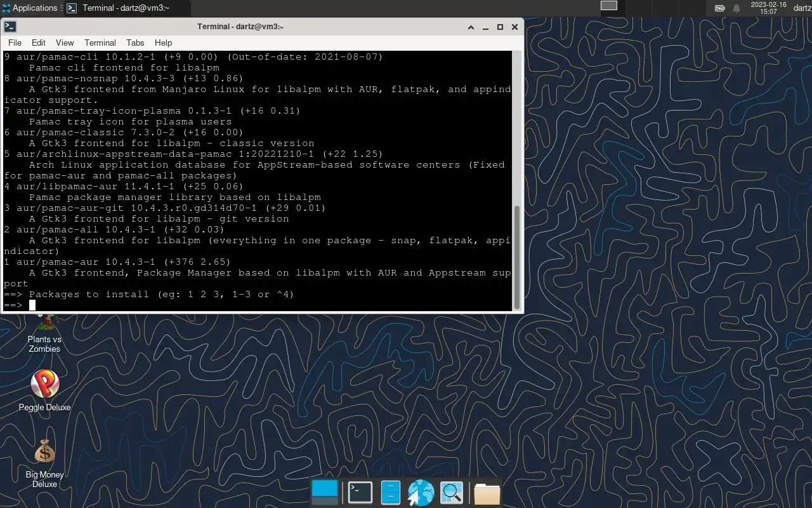Click the terminal input prompt line
Image resolution: width=812 pixels, height=508 pixels.
tap(257, 305)
